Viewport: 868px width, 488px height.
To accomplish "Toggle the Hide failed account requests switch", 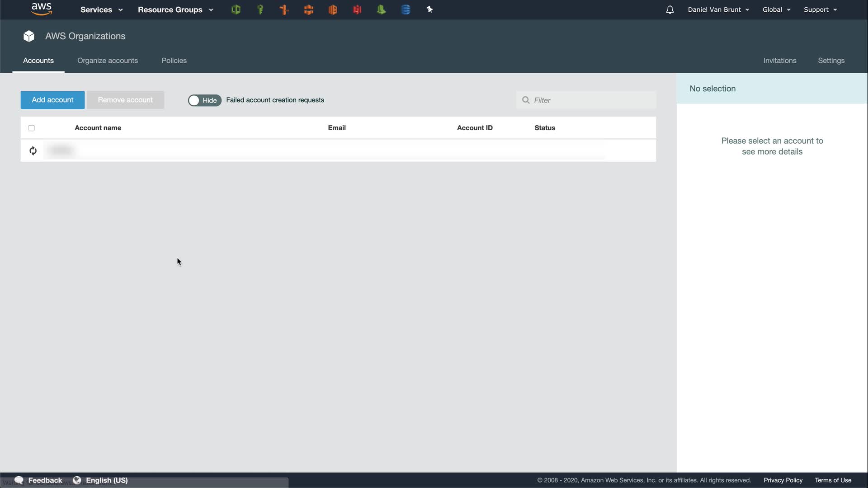I will point(204,100).
